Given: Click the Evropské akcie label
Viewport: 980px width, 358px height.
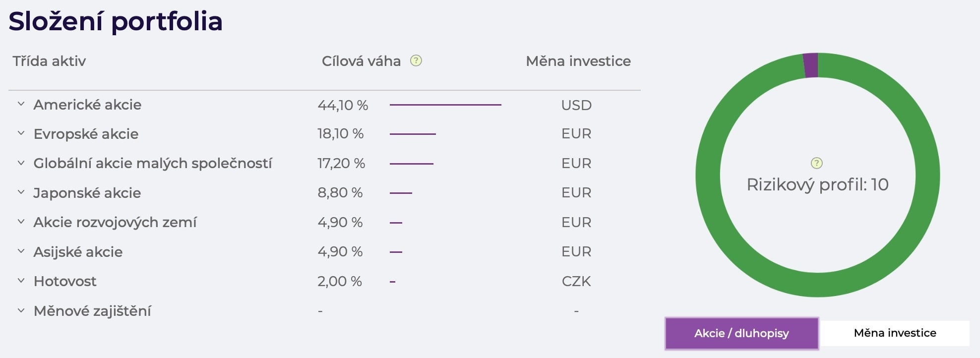Looking at the screenshot, I should click(86, 134).
